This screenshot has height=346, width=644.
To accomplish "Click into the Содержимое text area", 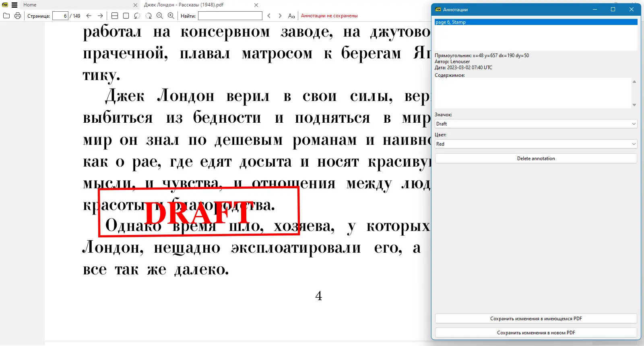I will [533, 93].
